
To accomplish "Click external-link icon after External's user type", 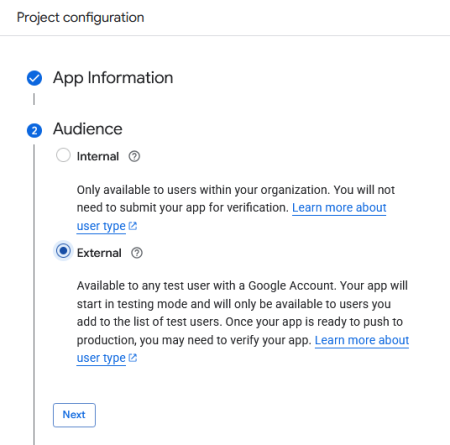I will [133, 358].
